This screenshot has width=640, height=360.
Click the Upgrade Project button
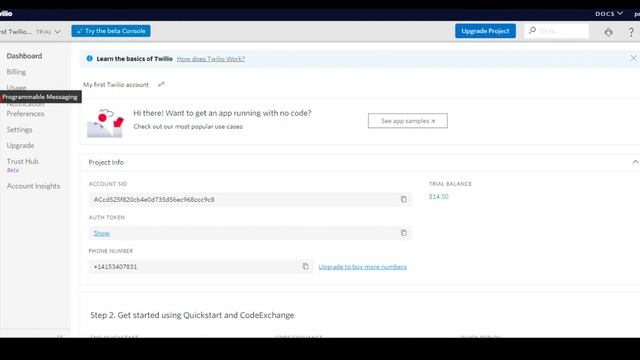(x=485, y=31)
